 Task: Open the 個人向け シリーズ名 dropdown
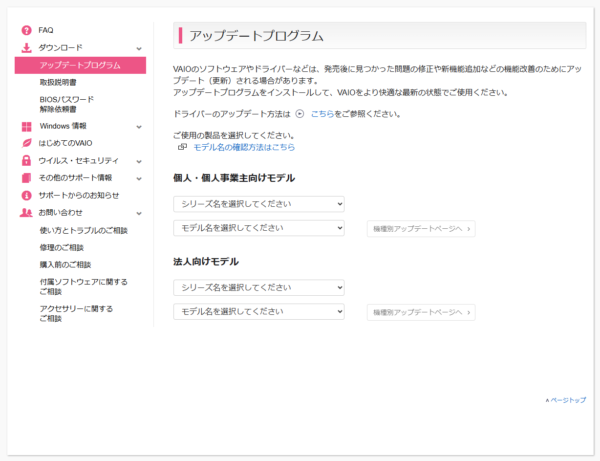click(x=259, y=204)
